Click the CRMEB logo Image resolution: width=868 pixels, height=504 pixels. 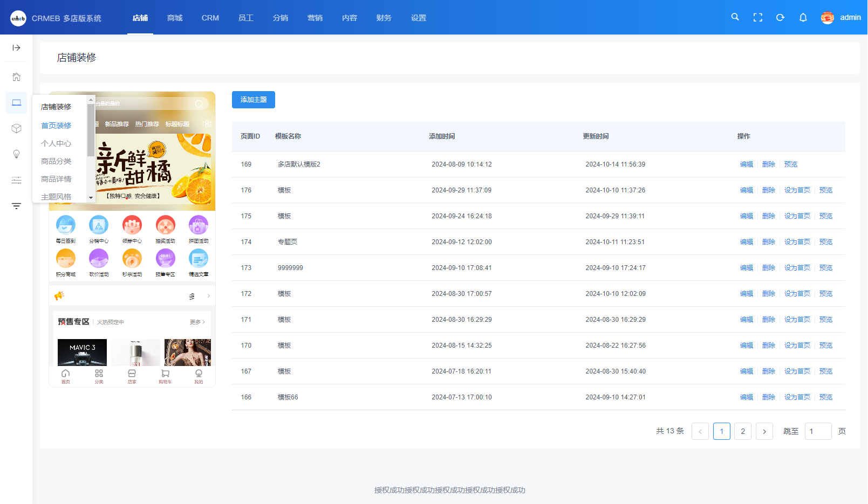[18, 18]
